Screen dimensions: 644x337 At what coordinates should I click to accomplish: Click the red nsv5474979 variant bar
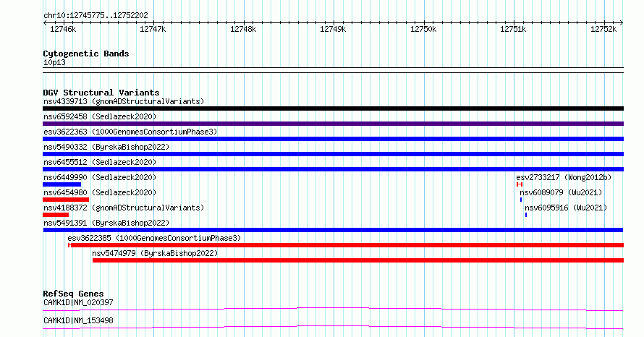pyautogui.click(x=358, y=260)
